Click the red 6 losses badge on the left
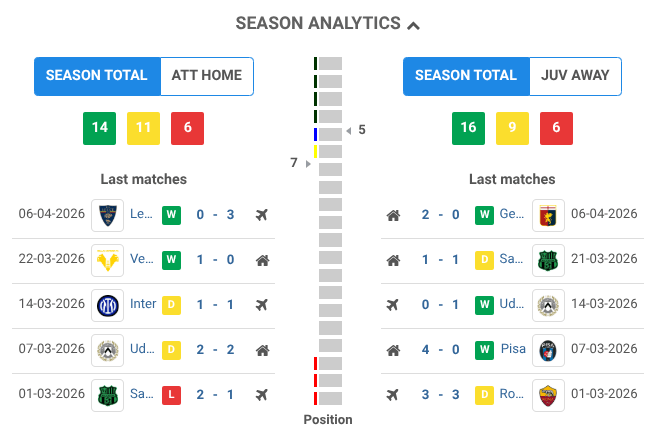The image size is (654, 426). 187,128
